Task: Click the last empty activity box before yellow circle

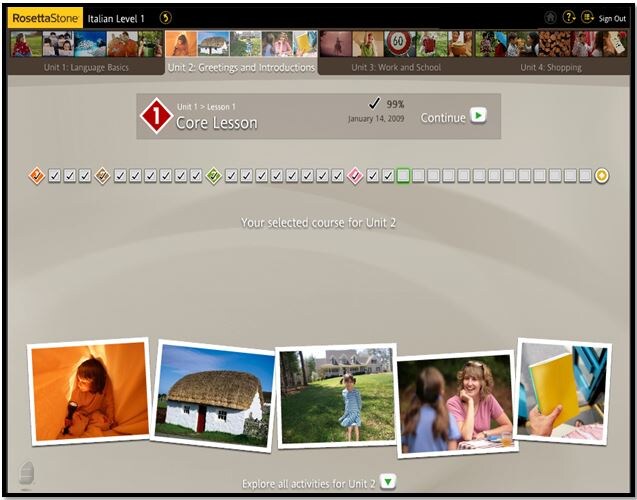Action: (x=585, y=176)
